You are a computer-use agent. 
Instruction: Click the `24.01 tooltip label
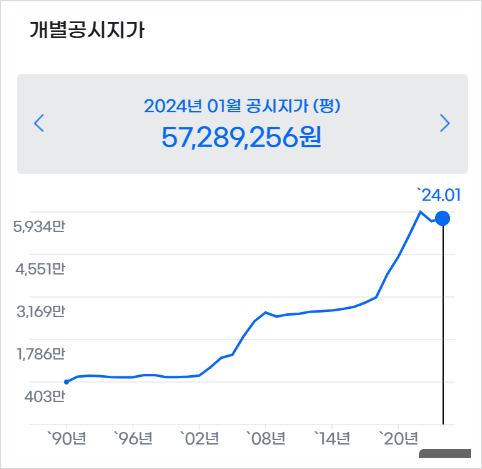pyautogui.click(x=439, y=195)
